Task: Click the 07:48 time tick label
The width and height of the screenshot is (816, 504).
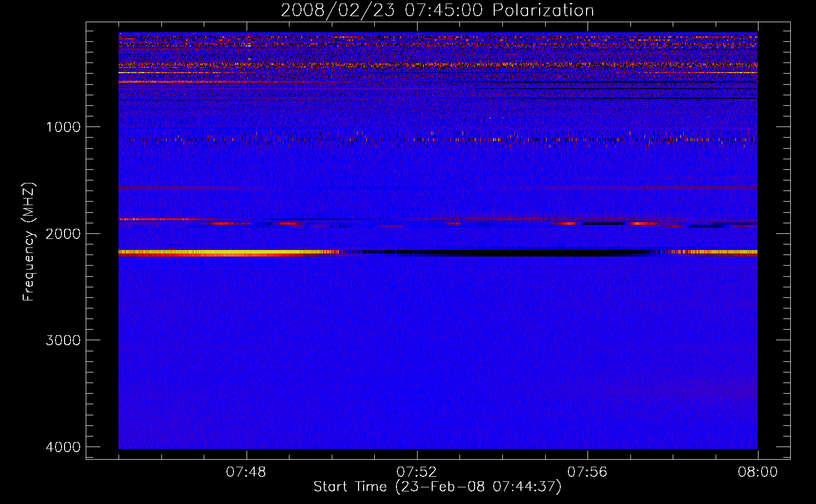Action: tap(246, 472)
